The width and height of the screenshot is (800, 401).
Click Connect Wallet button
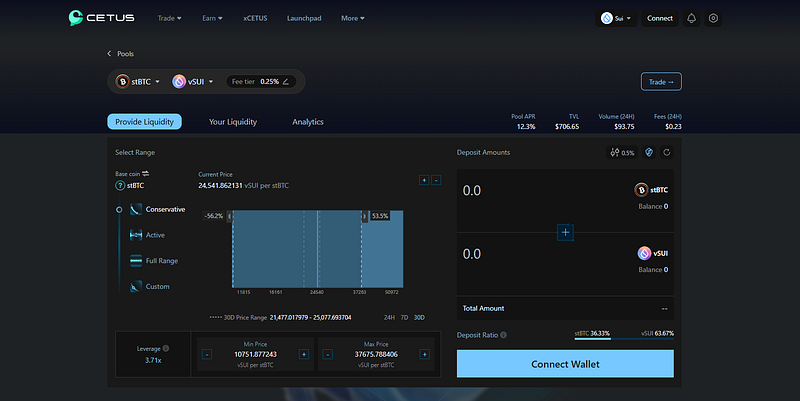[565, 364]
